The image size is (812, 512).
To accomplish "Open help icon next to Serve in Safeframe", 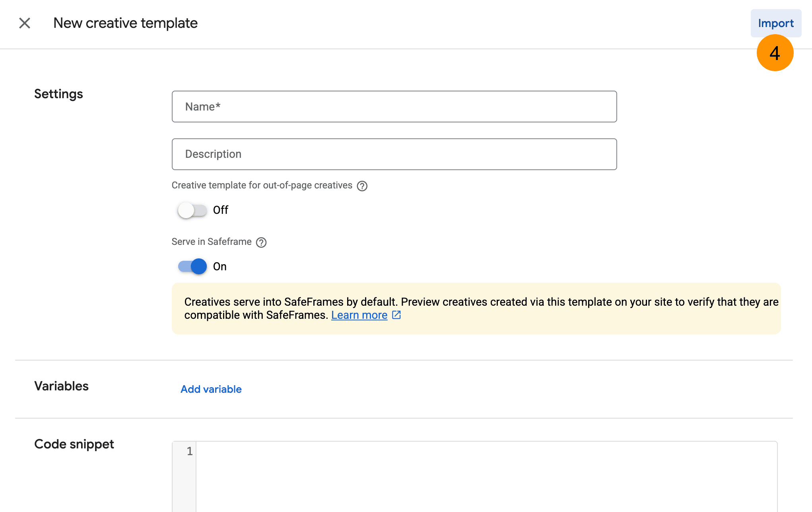I will pyautogui.click(x=261, y=242).
